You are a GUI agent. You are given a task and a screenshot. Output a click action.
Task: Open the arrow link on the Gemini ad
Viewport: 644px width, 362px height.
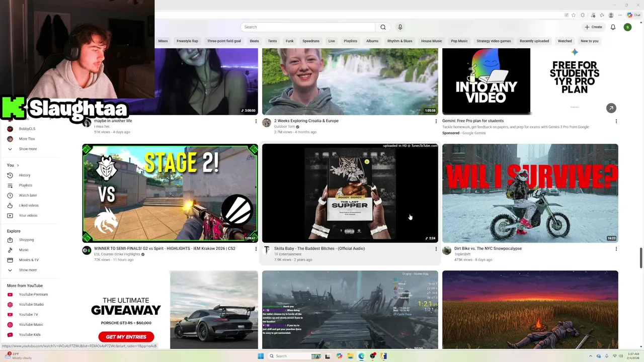(611, 108)
